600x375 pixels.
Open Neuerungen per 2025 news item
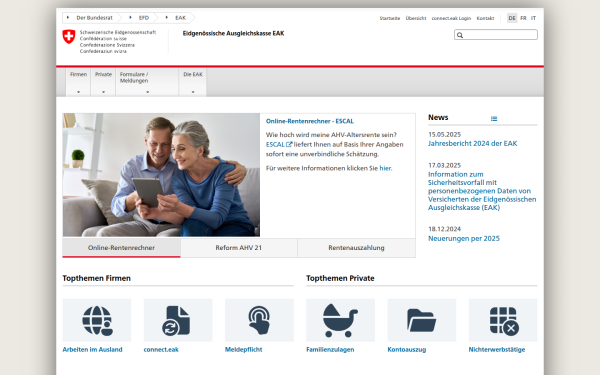(x=464, y=238)
